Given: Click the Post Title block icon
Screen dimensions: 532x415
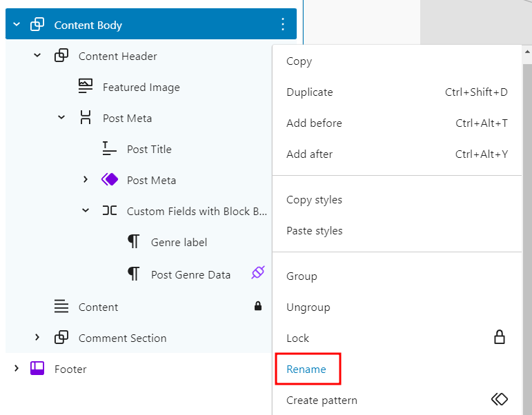Looking at the screenshot, I should point(110,149).
